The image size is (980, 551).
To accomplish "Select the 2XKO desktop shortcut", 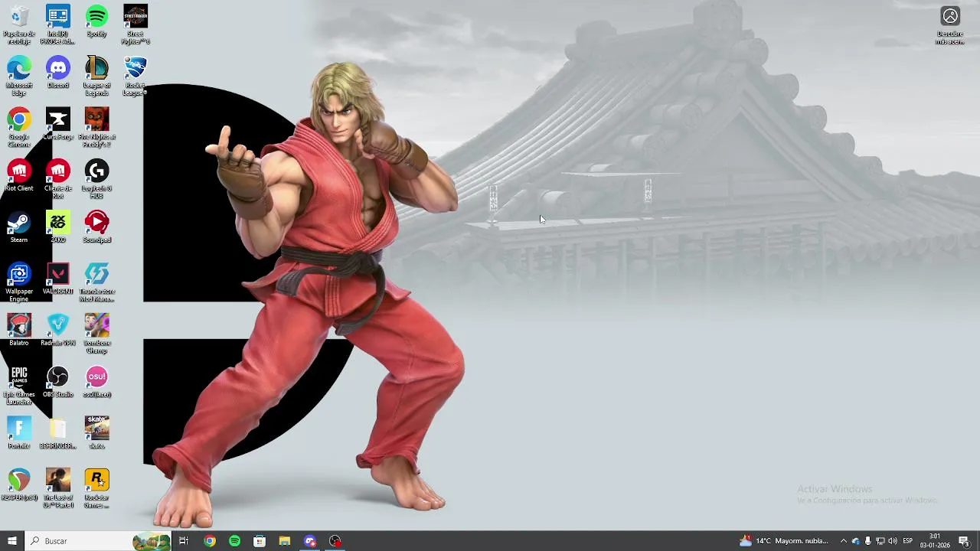I will click(x=58, y=227).
